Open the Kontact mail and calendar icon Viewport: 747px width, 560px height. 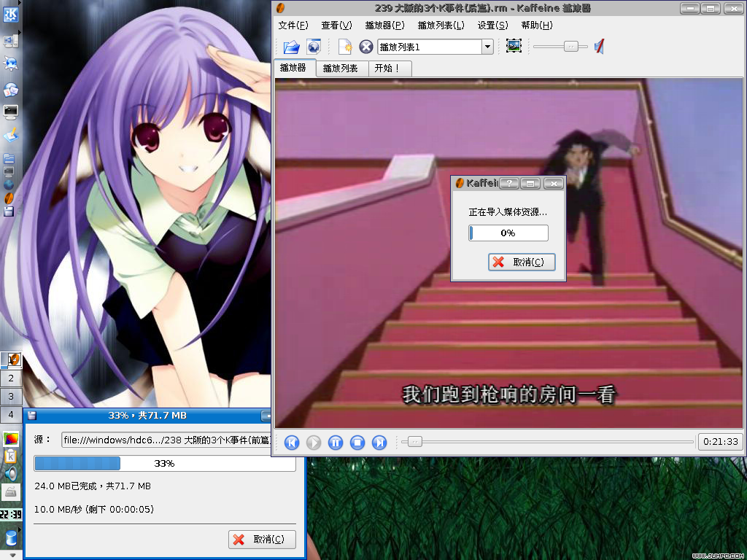(x=10, y=89)
